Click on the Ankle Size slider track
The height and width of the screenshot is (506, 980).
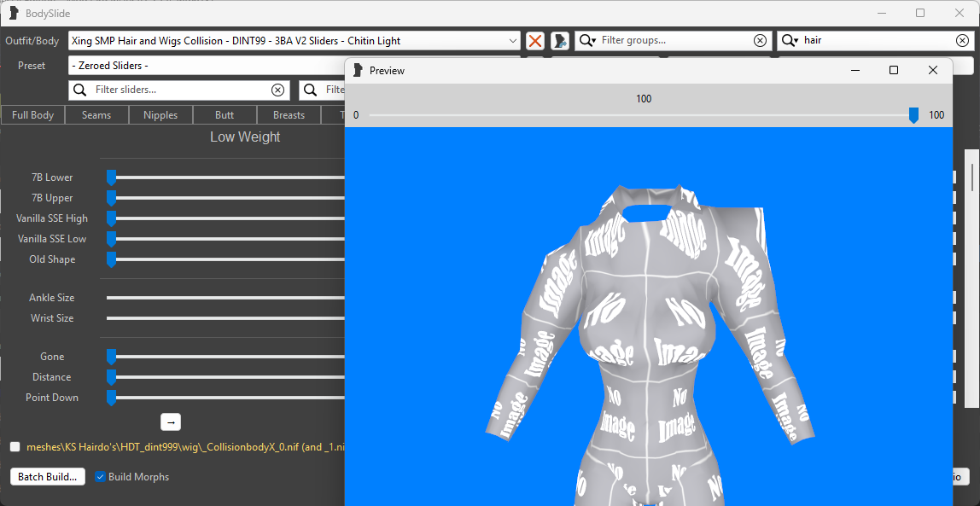click(225, 298)
